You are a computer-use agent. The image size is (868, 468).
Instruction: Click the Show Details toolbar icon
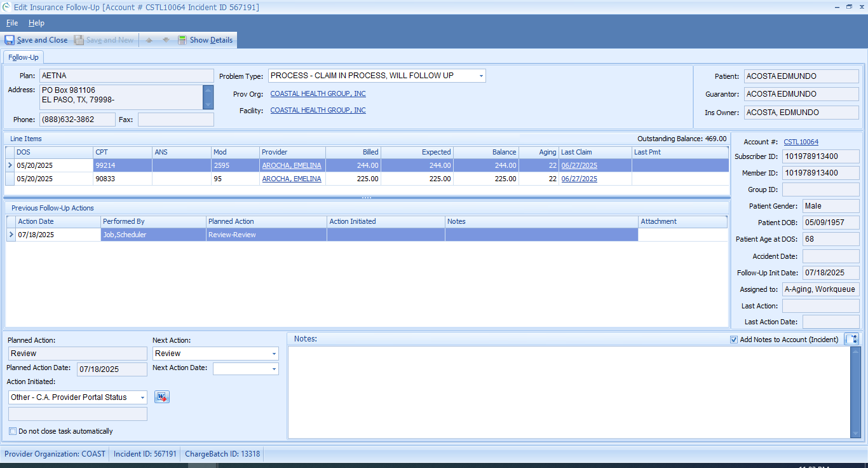click(182, 40)
